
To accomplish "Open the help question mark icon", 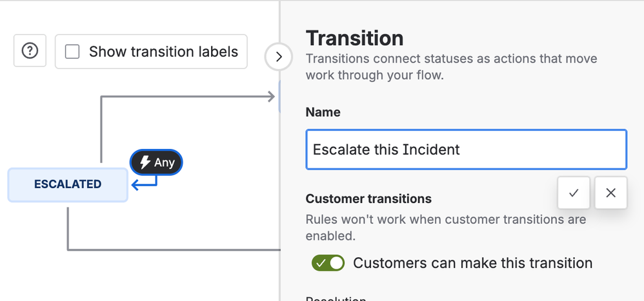I will (x=30, y=52).
